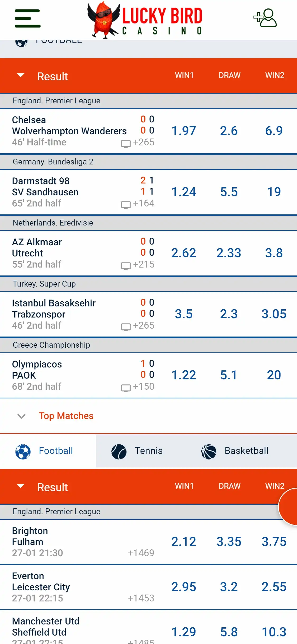Show +1453 more markets for Everton match

pyautogui.click(x=141, y=598)
